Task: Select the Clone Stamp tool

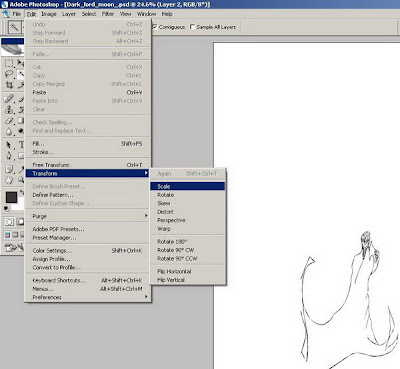Action: click(9, 109)
